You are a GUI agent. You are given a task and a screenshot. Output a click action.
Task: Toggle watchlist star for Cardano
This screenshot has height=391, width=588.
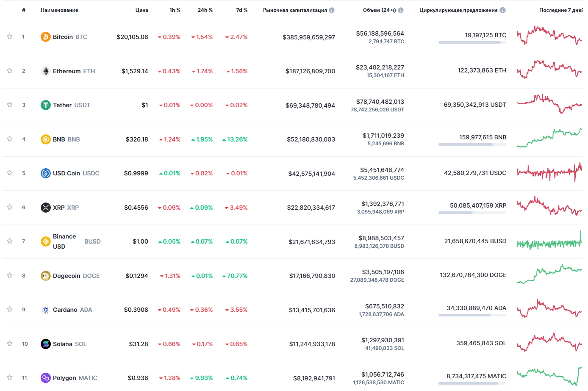tap(9, 310)
